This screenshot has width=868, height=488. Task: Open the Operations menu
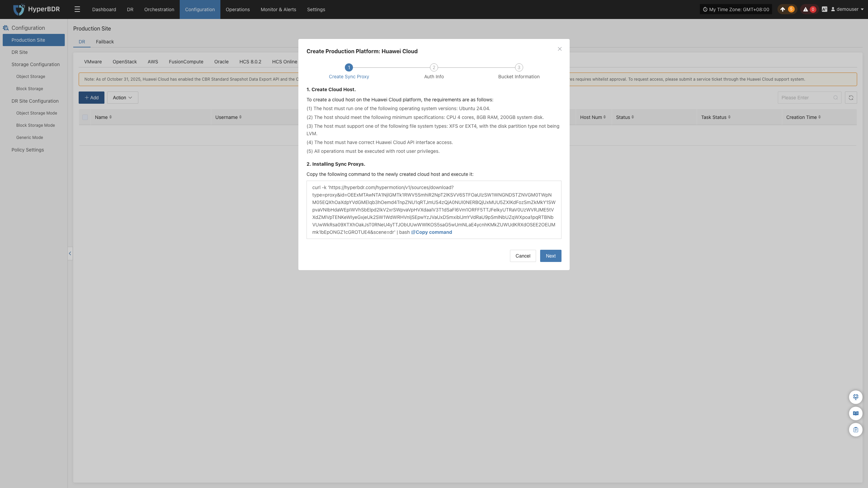238,9
